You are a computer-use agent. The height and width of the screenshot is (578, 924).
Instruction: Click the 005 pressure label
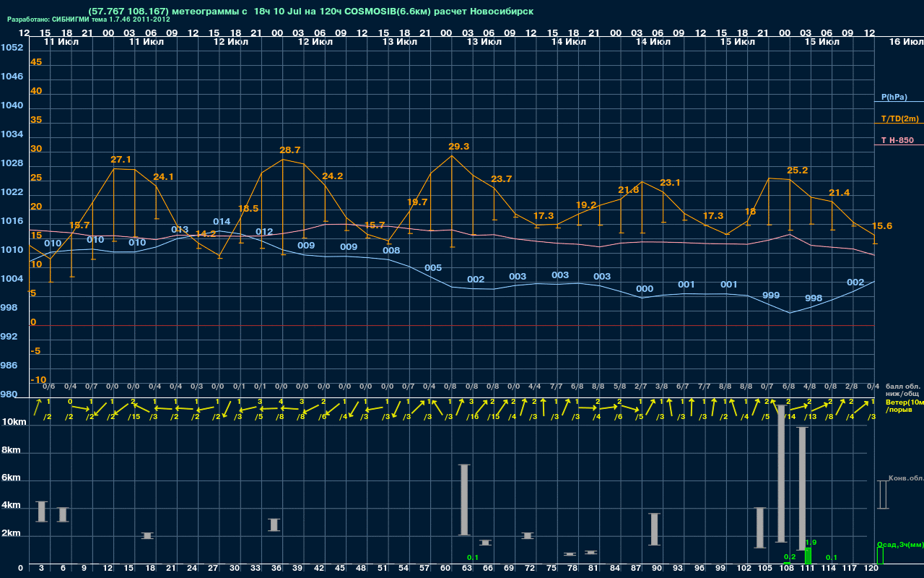tap(433, 268)
